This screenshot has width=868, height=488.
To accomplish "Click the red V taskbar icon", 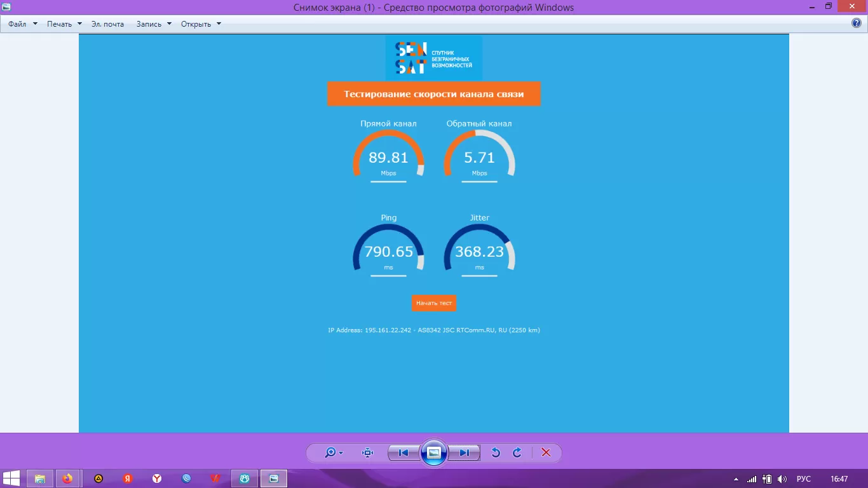I will (215, 478).
